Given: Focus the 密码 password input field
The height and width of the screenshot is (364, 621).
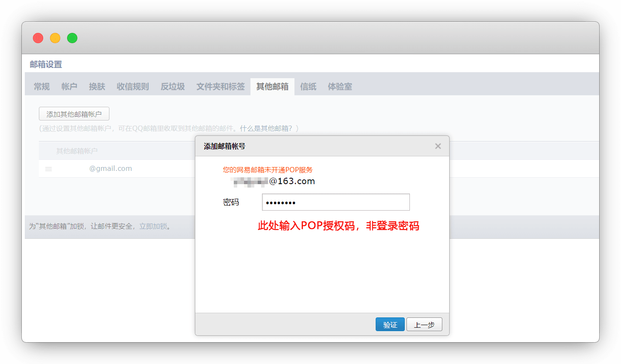Looking at the screenshot, I should click(x=336, y=202).
